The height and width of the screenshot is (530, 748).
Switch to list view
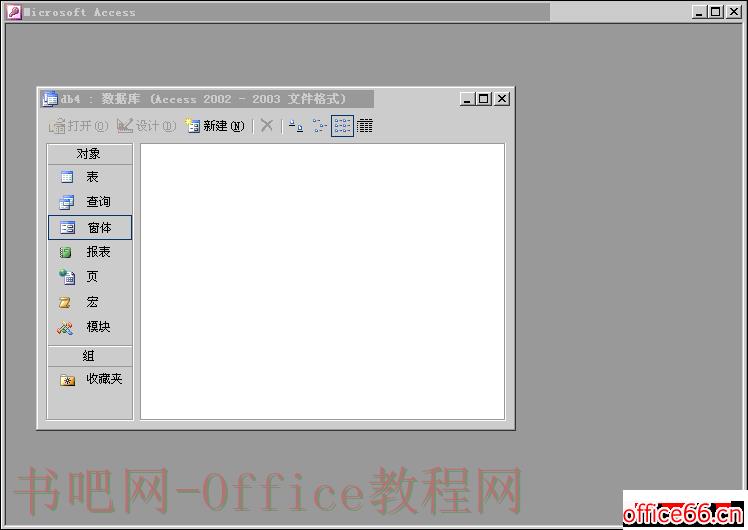tap(342, 126)
